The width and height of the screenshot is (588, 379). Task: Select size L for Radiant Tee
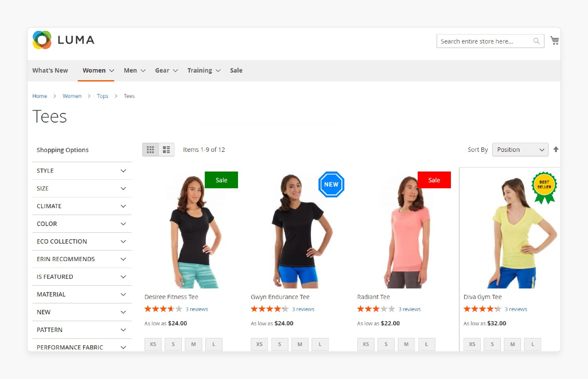click(426, 344)
